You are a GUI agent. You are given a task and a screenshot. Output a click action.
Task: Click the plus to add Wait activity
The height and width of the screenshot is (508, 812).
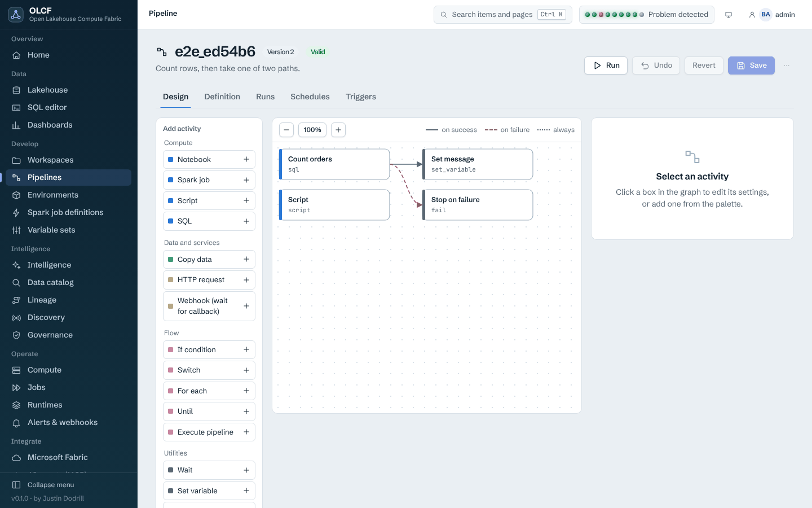click(246, 470)
